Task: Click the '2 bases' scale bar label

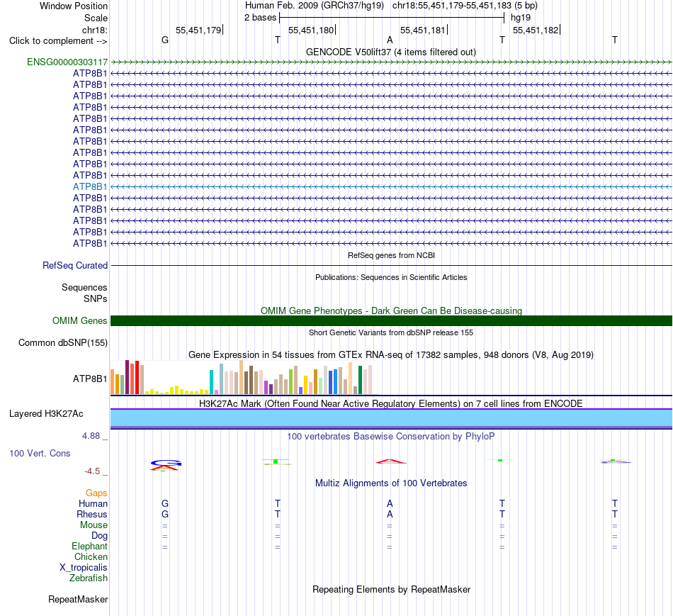Action: (260, 18)
